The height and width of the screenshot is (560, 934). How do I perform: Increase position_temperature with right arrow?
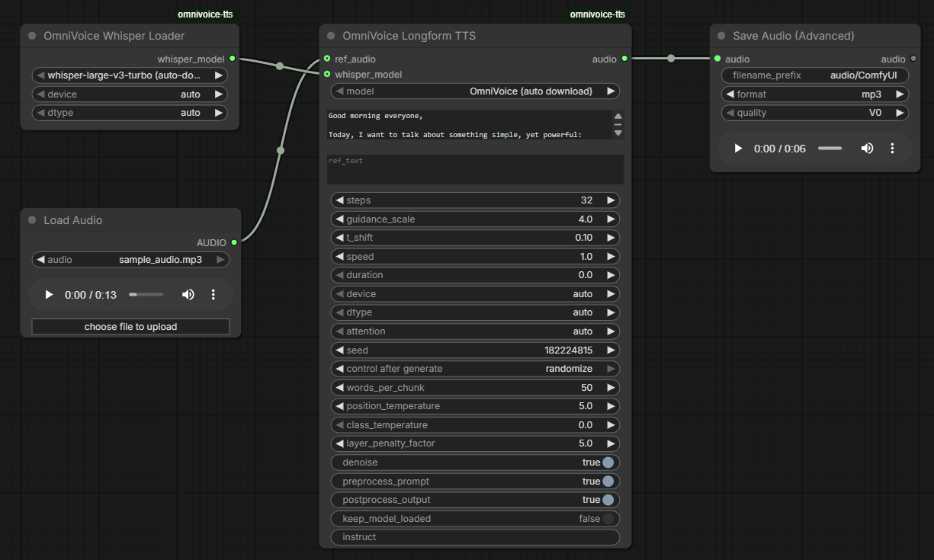pyautogui.click(x=611, y=406)
